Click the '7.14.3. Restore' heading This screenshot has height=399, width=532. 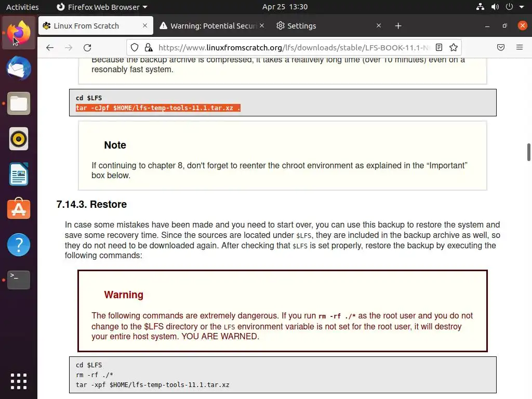pyautogui.click(x=91, y=204)
